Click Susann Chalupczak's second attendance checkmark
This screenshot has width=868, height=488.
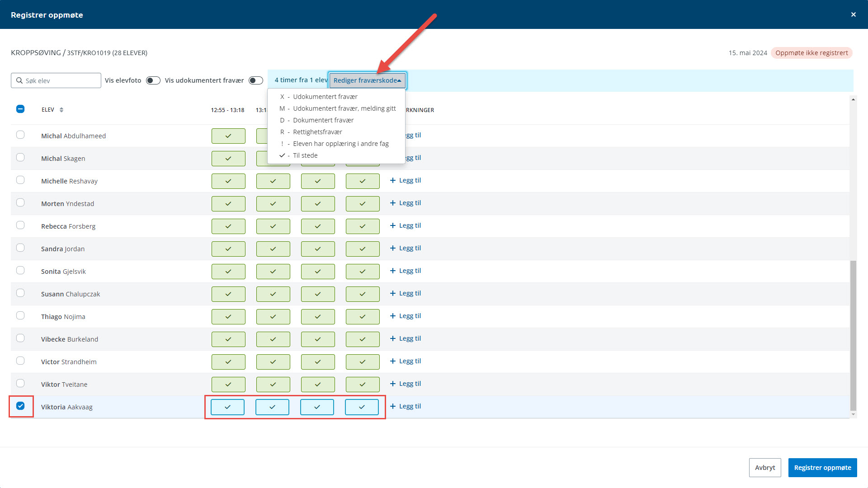(273, 294)
